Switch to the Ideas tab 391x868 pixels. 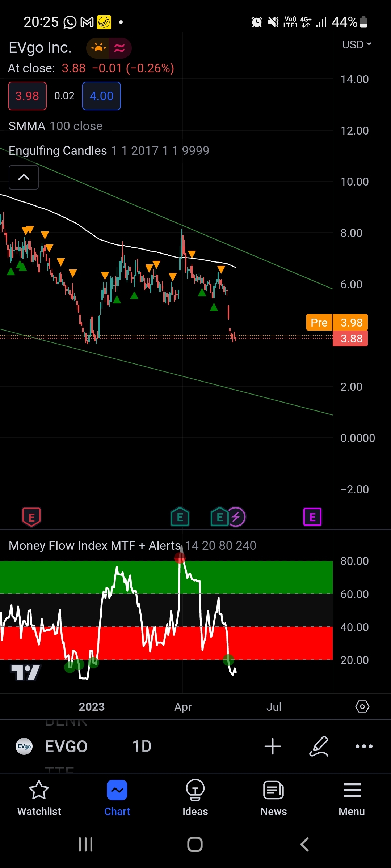click(195, 799)
